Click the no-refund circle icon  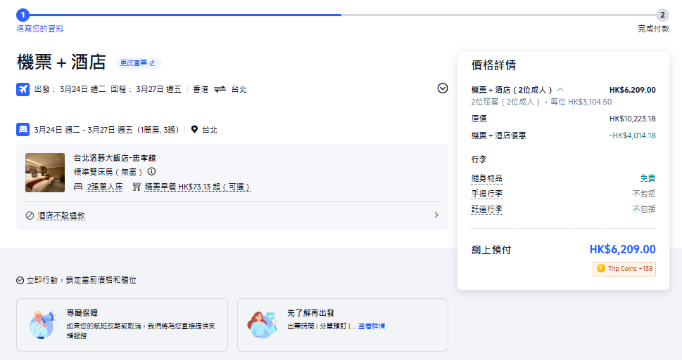pos(30,216)
